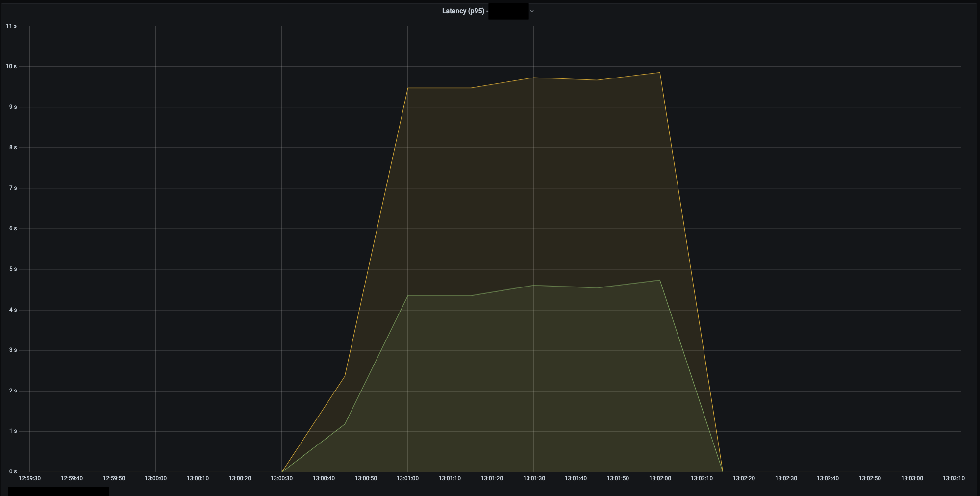Screen dimensions: 980x496
Task: Click the '2 s' y-axis label
Action: (x=13, y=391)
